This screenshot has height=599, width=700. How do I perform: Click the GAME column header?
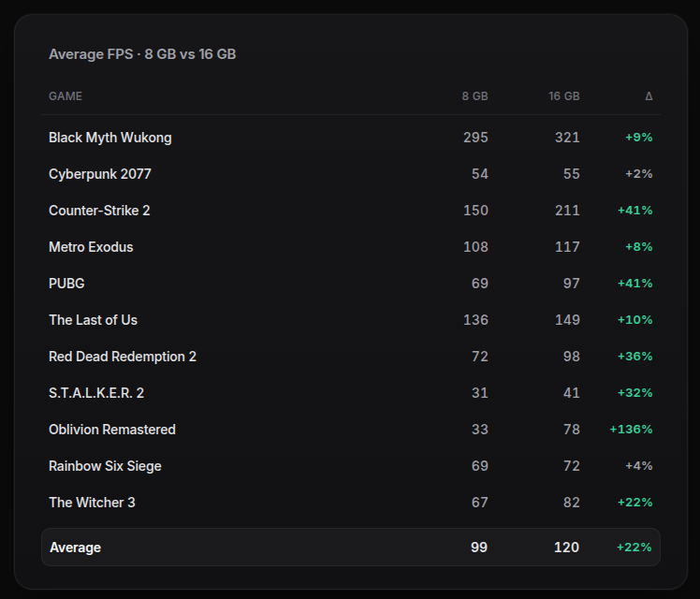coord(66,96)
